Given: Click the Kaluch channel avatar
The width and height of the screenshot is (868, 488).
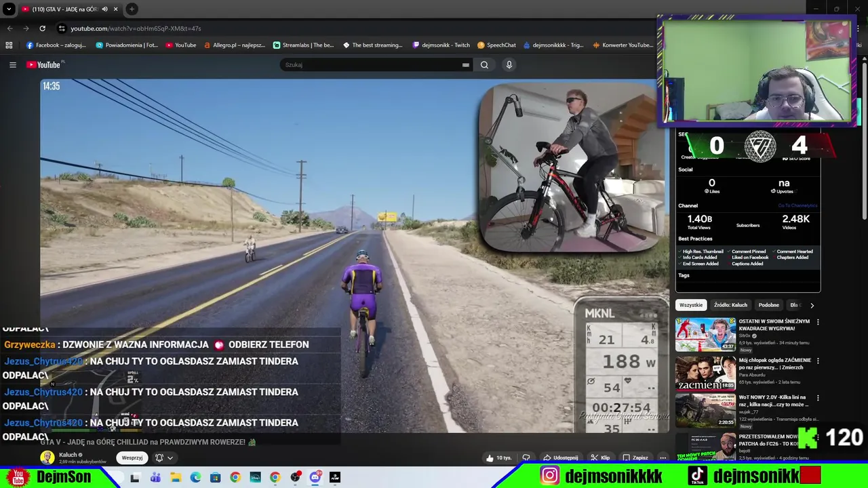Looking at the screenshot, I should point(47,457).
